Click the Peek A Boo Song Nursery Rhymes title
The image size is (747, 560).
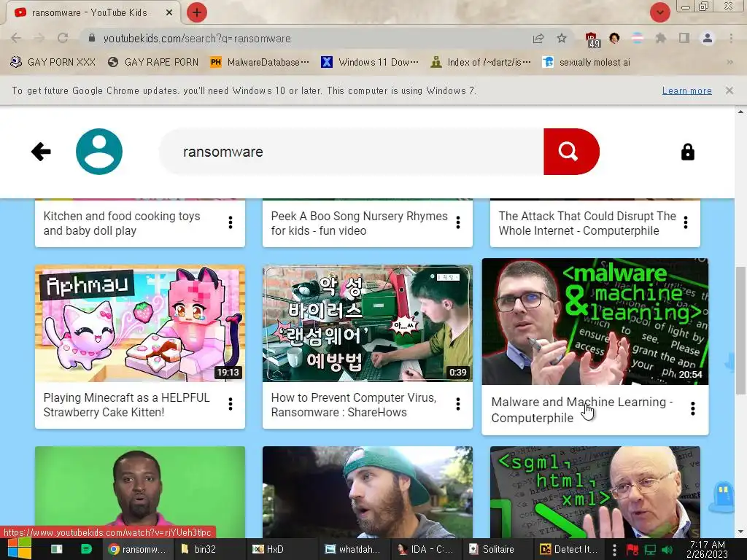tap(359, 223)
